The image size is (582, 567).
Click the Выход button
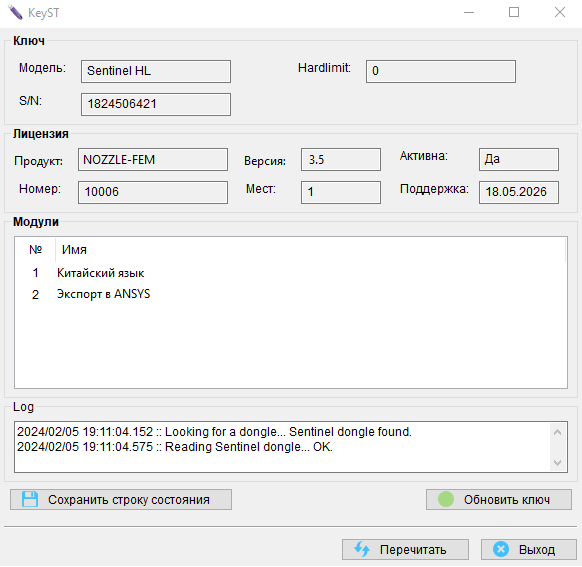[x=529, y=550]
